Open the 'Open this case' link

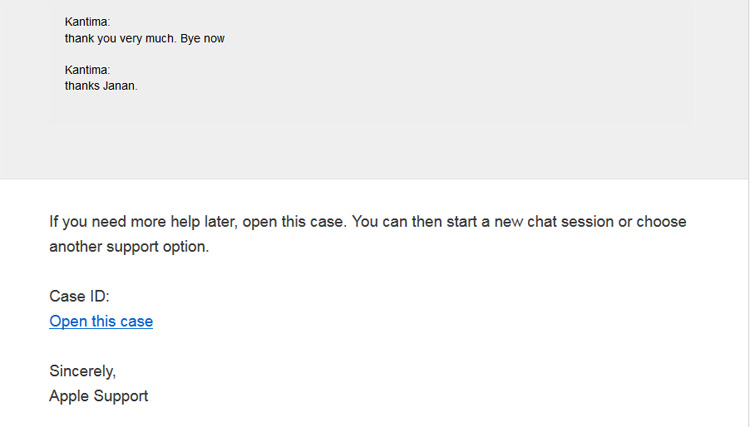click(101, 321)
